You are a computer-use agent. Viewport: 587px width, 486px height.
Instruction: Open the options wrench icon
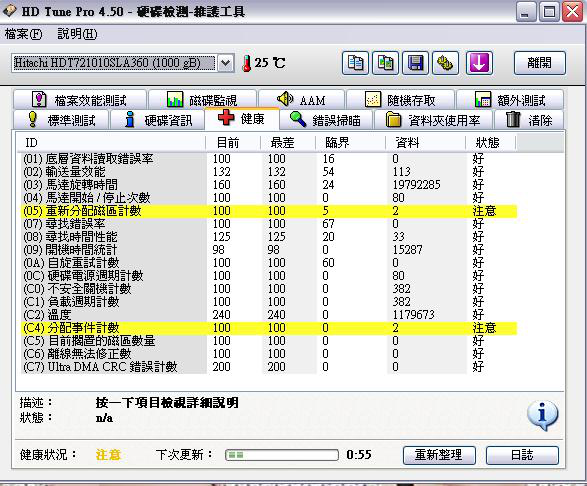click(445, 63)
